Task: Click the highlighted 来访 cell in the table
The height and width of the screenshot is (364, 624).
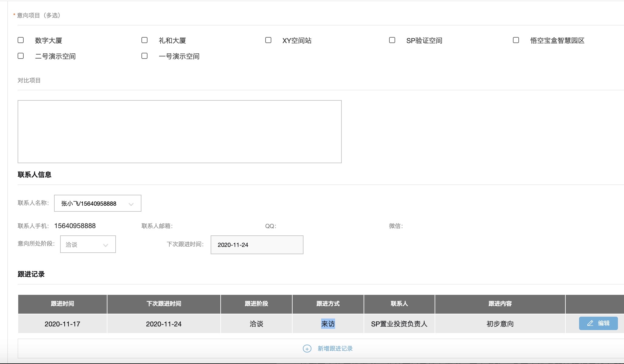Action: tap(328, 324)
